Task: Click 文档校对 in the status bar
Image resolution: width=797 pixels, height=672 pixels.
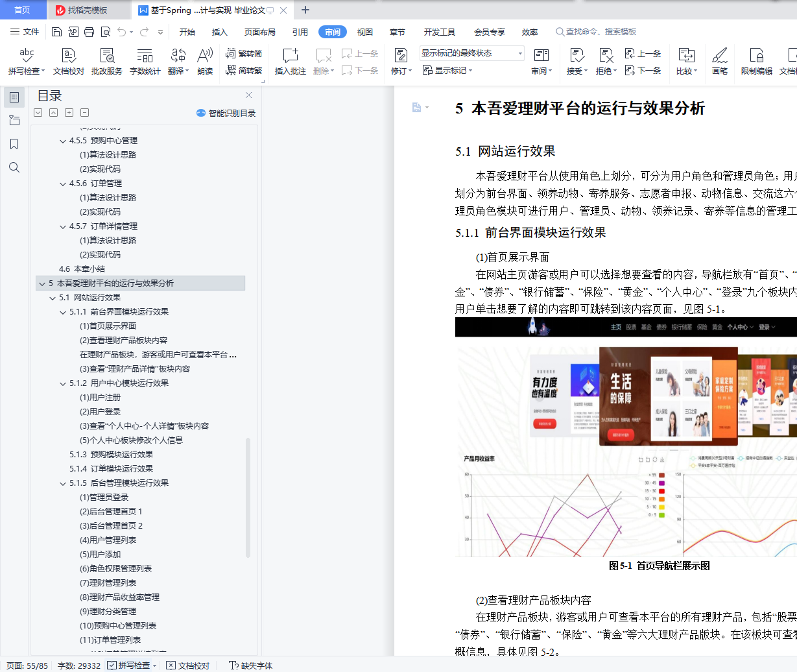Action: click(x=188, y=666)
